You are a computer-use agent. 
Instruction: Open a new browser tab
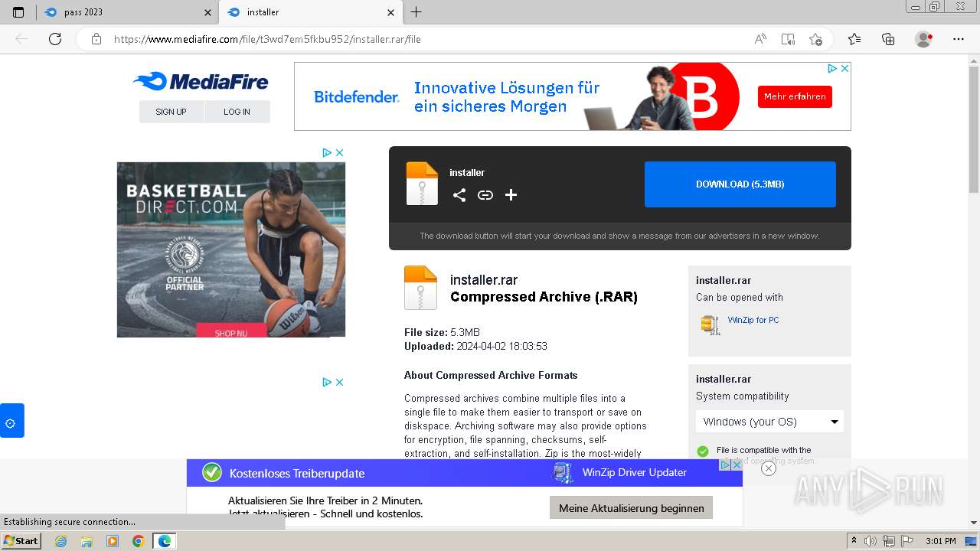[x=416, y=12]
